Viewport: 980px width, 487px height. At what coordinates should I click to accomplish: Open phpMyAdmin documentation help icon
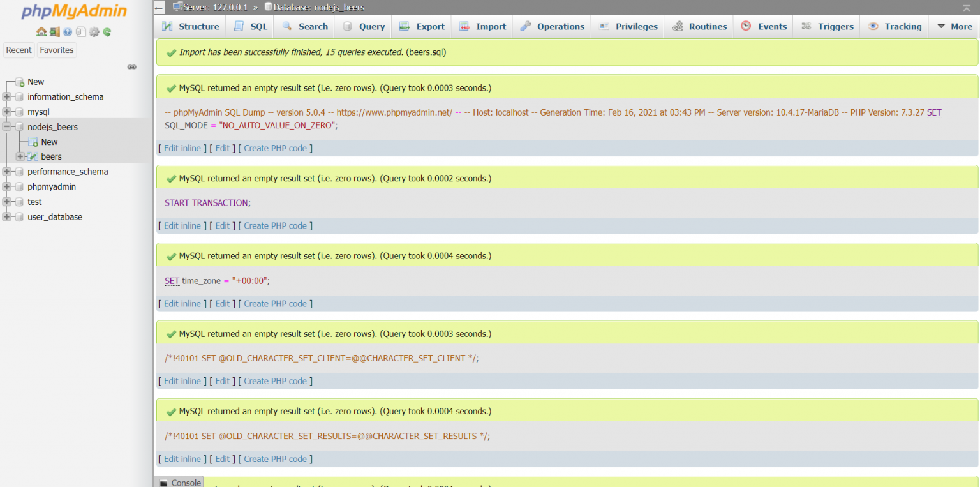tap(67, 31)
